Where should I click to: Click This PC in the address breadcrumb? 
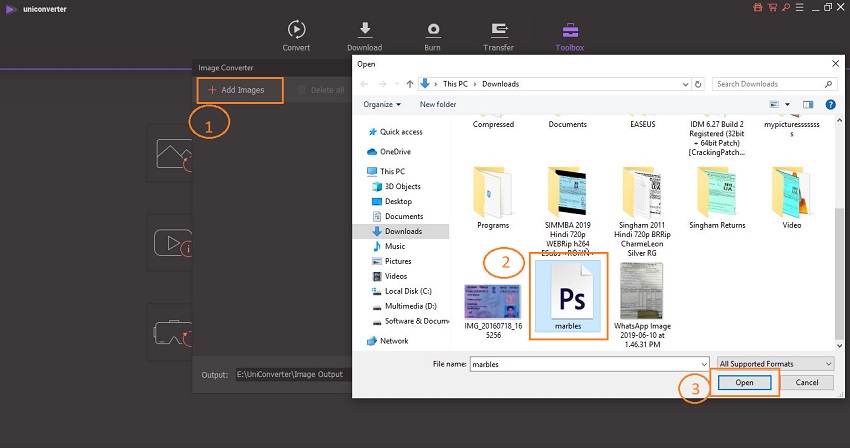point(455,84)
